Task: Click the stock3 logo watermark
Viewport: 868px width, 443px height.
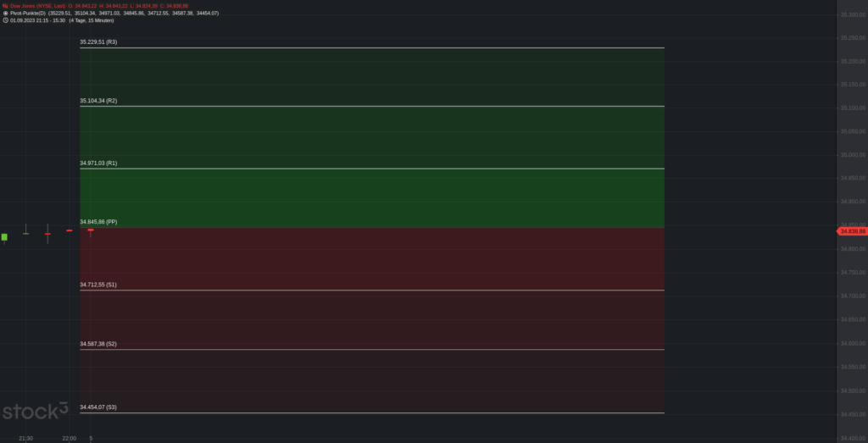Action: click(x=35, y=412)
